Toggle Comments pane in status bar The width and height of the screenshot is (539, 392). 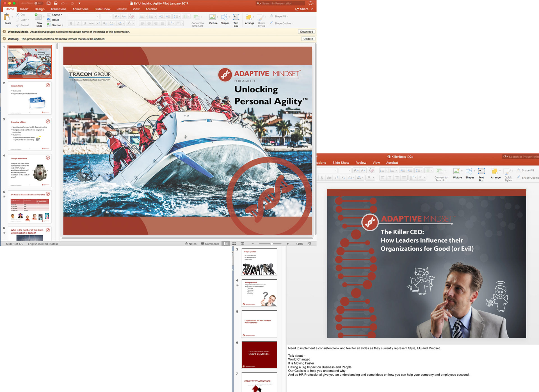click(210, 244)
